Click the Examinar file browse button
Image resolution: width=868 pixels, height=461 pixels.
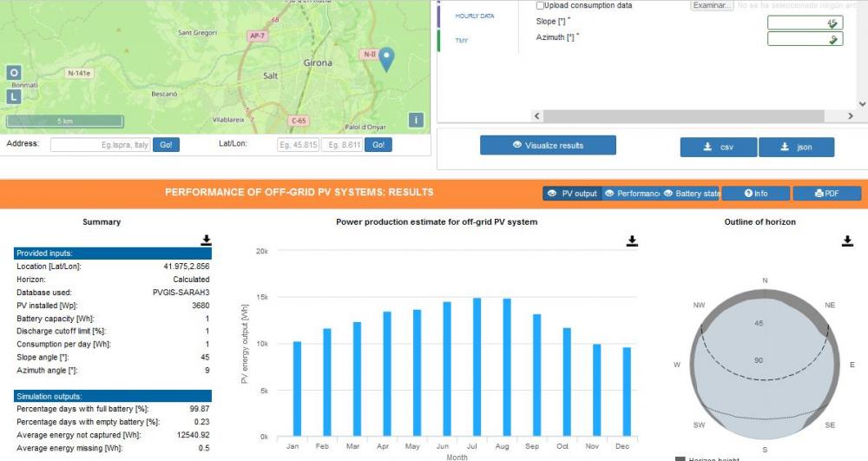[712, 5]
